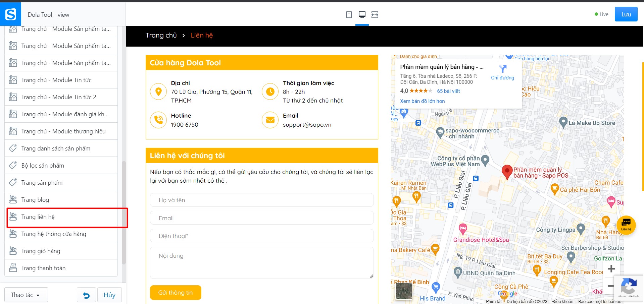Focus the Họ và tên field
644x304 pixels.
[262, 200]
